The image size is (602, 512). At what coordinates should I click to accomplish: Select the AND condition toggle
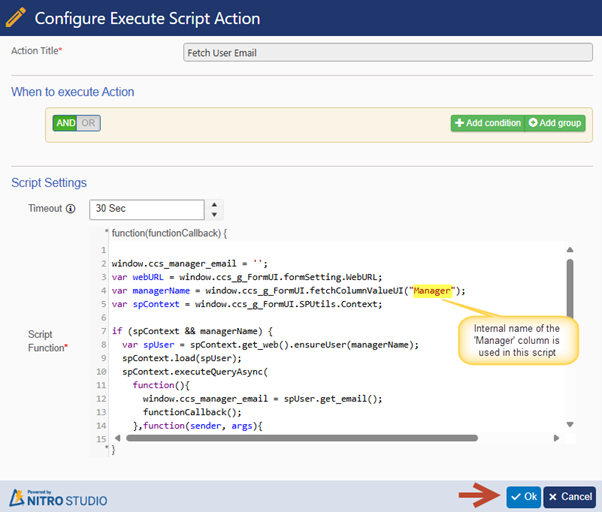(x=66, y=123)
